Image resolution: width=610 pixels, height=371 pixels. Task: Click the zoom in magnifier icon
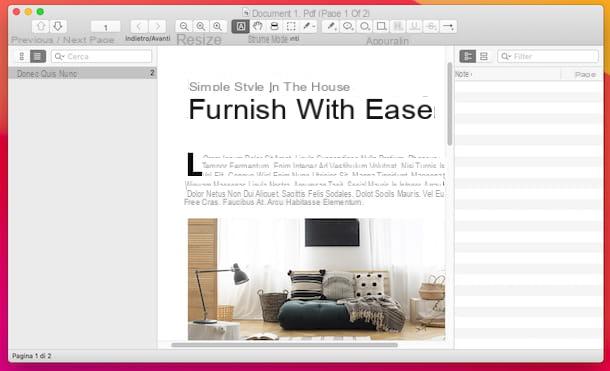pyautogui.click(x=217, y=26)
